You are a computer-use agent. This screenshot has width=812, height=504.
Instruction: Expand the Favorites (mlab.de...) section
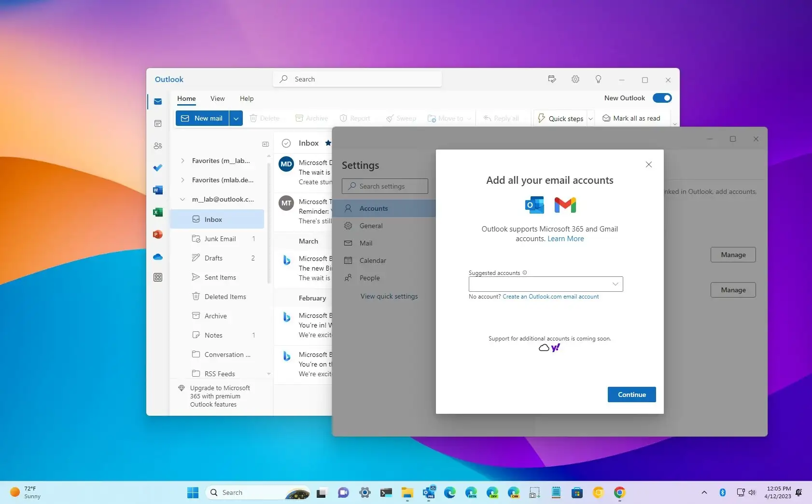pyautogui.click(x=183, y=180)
